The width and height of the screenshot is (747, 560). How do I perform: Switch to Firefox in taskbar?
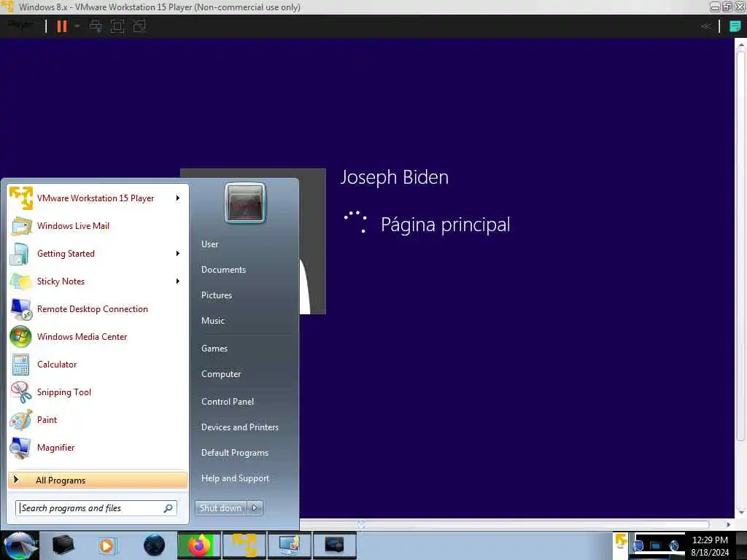pyautogui.click(x=198, y=545)
